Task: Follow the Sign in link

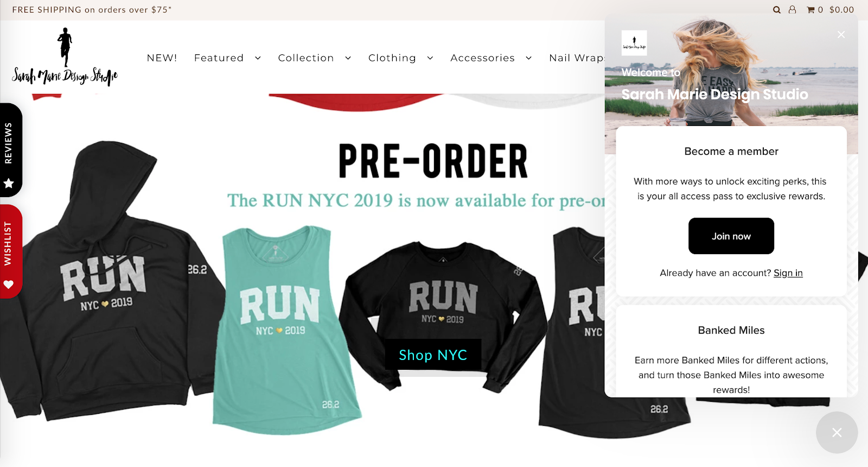Action: tap(788, 273)
